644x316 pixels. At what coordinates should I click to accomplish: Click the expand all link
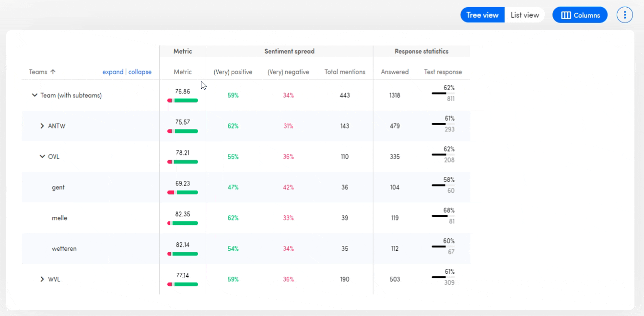(x=113, y=72)
